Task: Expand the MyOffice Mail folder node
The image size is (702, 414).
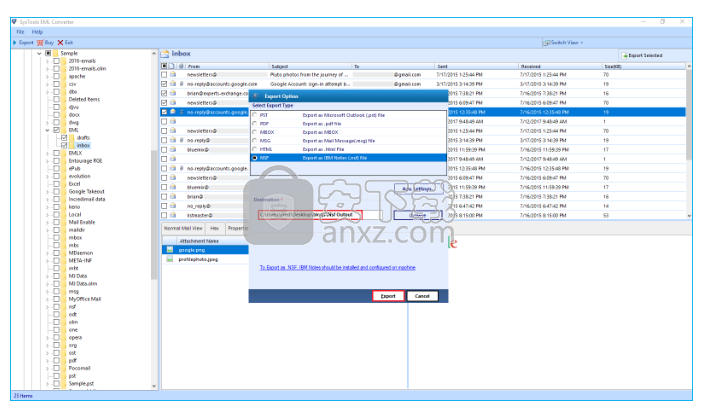Action: pyautogui.click(x=47, y=299)
